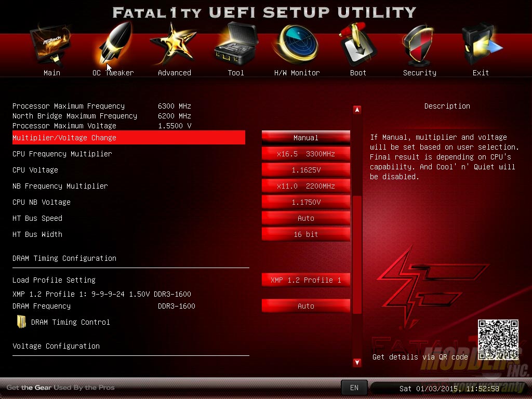Change HT Bus Width 16 bit option
Screen dimensions: 532x399
[x=305, y=234]
